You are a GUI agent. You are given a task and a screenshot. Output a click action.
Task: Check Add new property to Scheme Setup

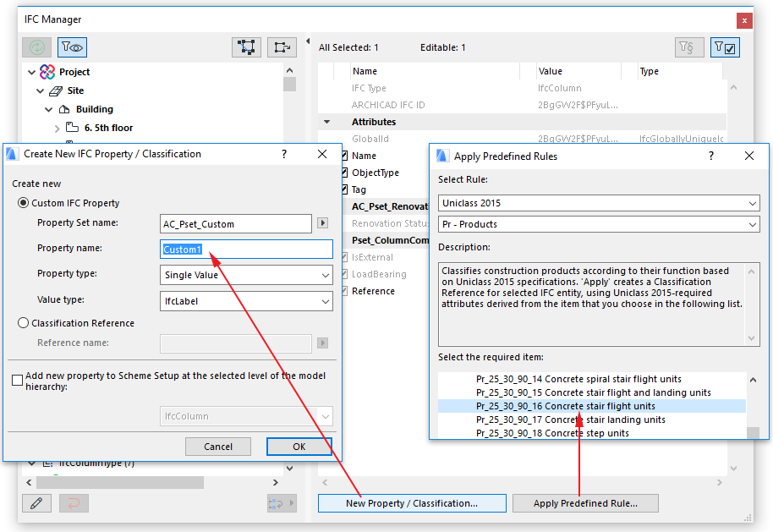pos(17,380)
